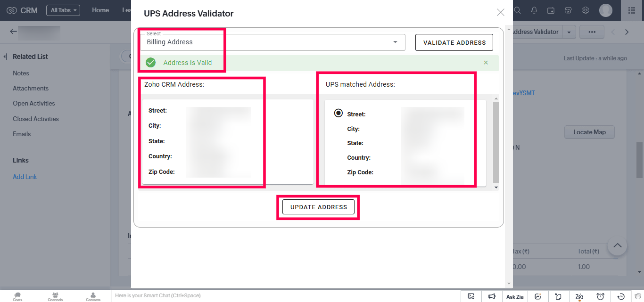Image resolution: width=644 pixels, height=302 pixels.
Task: Click the 'Last Update : a while ago' text
Action: [595, 58]
